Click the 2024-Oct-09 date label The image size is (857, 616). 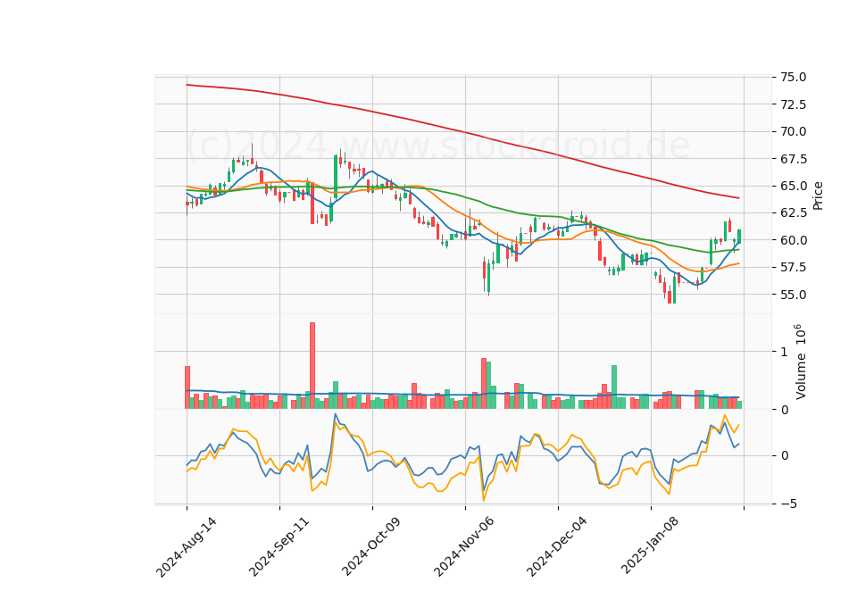pos(371,546)
